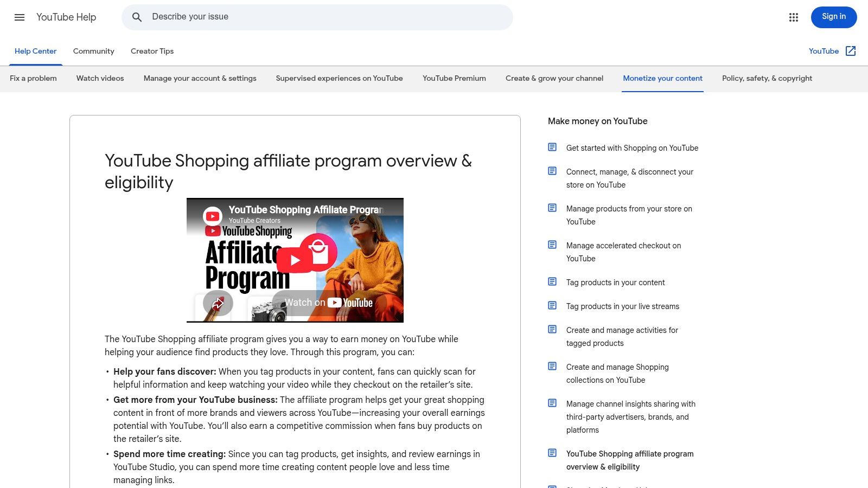
Task: Click the share arrow on video thumbnail
Action: point(218,303)
